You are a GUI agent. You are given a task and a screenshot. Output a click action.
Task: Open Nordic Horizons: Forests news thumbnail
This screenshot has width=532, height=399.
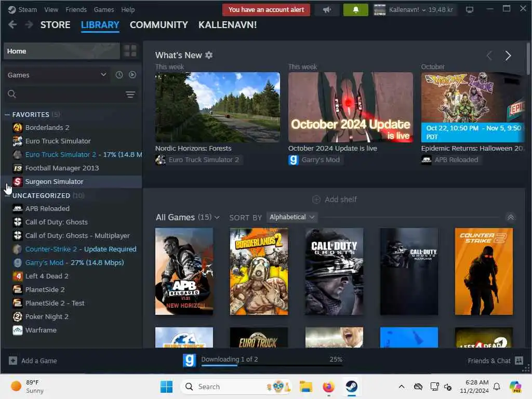pyautogui.click(x=218, y=107)
